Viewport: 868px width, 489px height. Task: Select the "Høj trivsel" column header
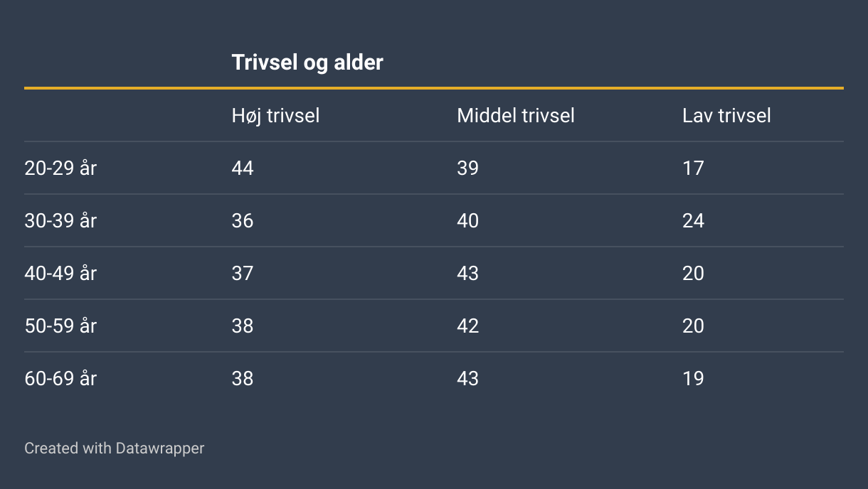click(275, 115)
